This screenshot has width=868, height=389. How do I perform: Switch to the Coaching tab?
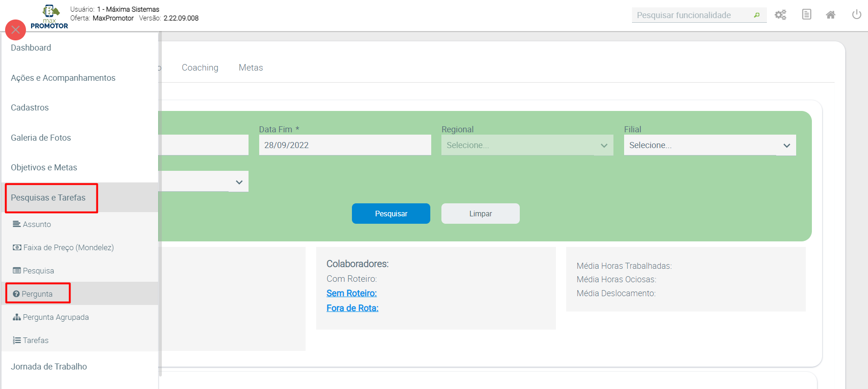[200, 68]
